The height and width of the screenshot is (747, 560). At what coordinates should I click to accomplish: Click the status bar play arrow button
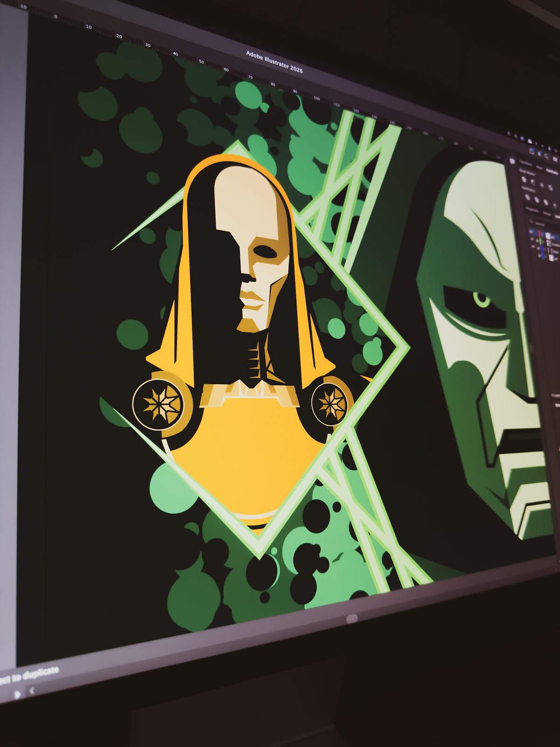click(x=17, y=694)
